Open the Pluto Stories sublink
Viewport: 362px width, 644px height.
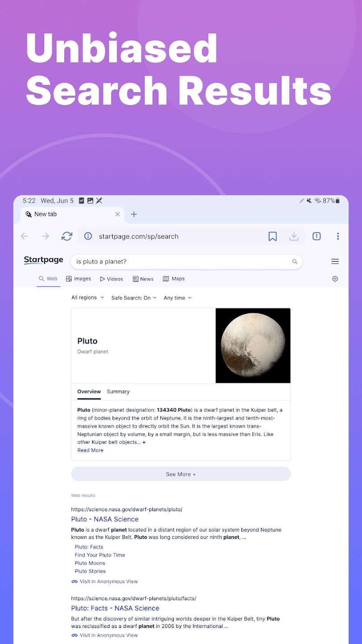click(x=90, y=571)
